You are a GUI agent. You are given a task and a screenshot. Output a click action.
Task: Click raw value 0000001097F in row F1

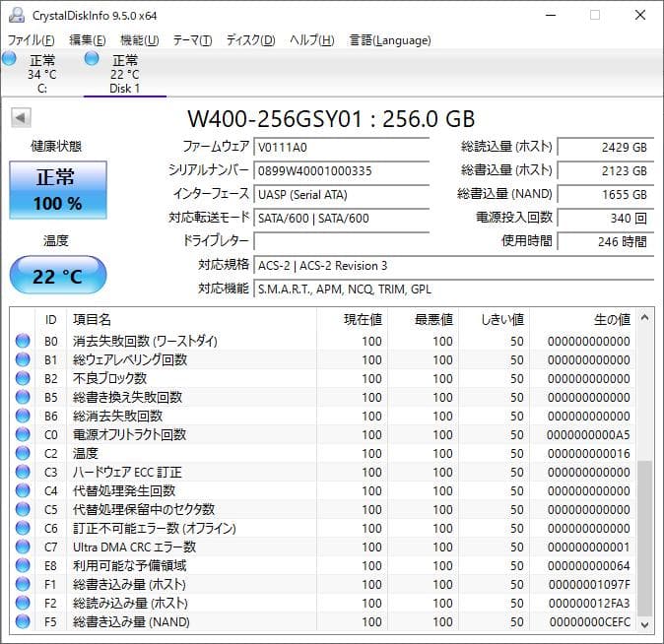pos(589,584)
